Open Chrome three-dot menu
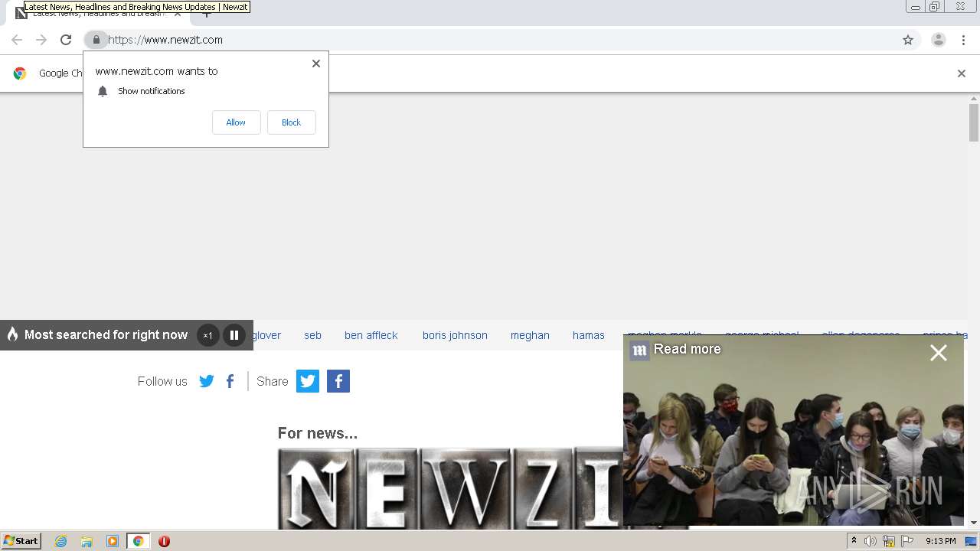980x551 pixels. coord(963,40)
